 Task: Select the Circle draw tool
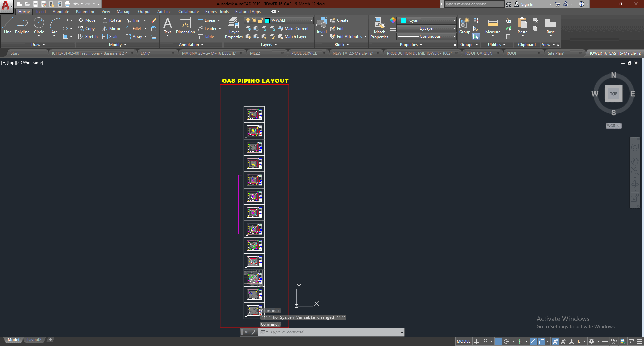tap(39, 26)
